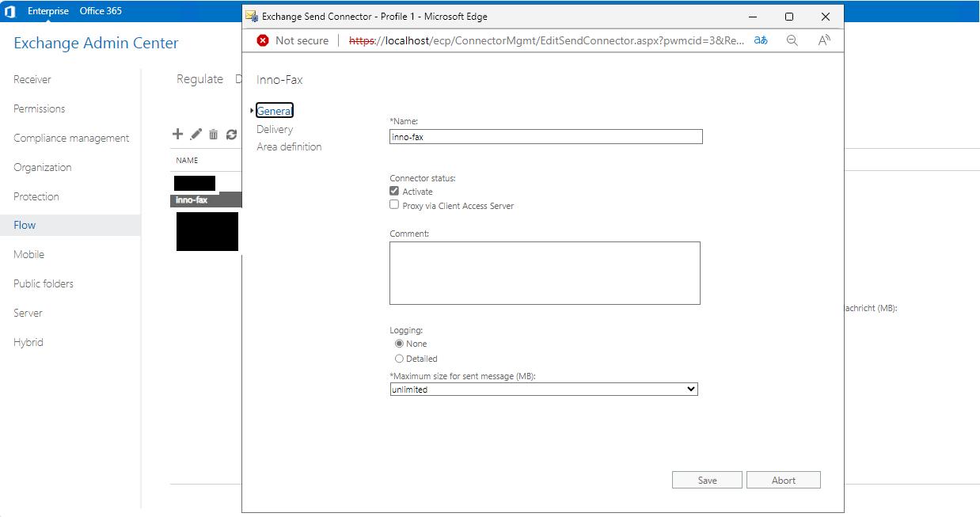Viewport: 980px width, 517px height.
Task: Click the red Not secure warning icon
Action: pyautogui.click(x=263, y=40)
